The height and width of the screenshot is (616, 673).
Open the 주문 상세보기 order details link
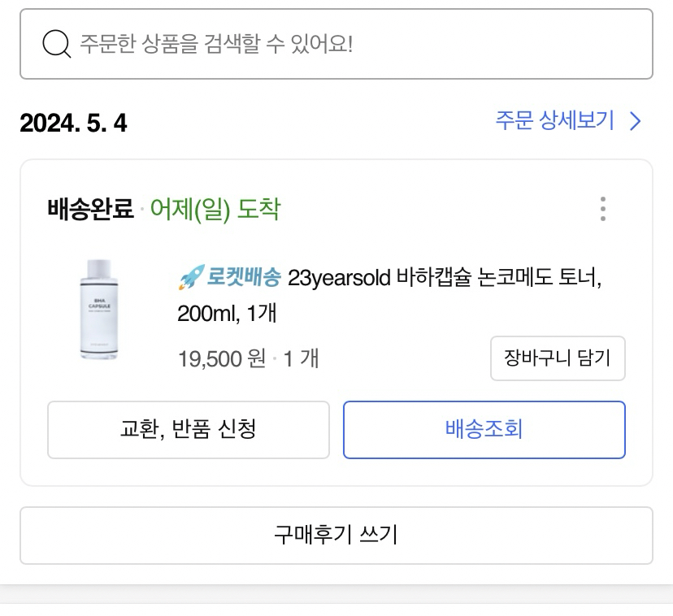[568, 120]
